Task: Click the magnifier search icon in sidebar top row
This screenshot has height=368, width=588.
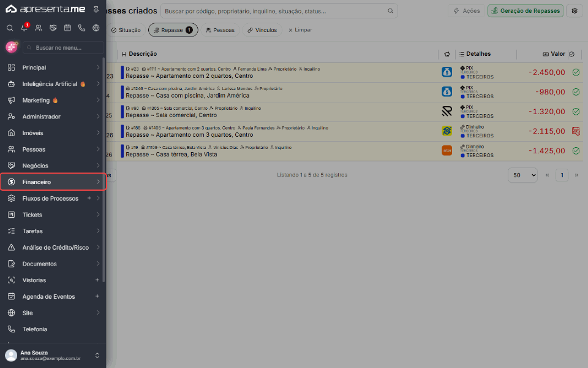Action: [x=10, y=28]
